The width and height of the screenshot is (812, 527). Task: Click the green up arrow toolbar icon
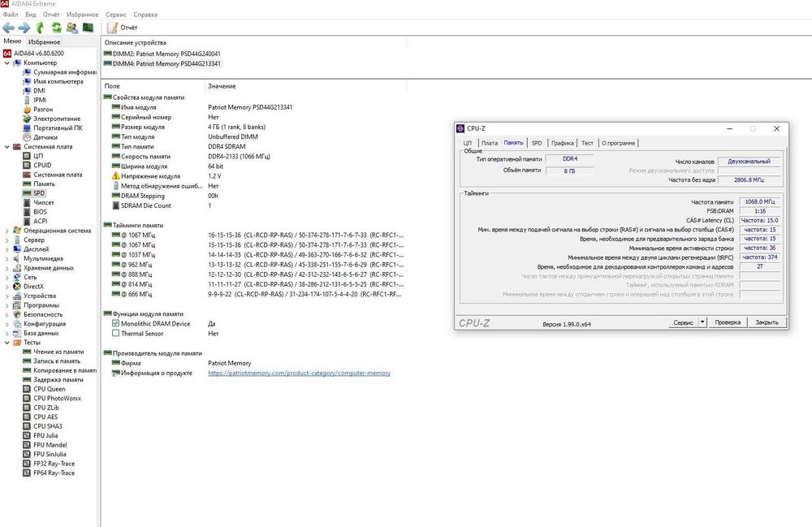click(x=40, y=28)
